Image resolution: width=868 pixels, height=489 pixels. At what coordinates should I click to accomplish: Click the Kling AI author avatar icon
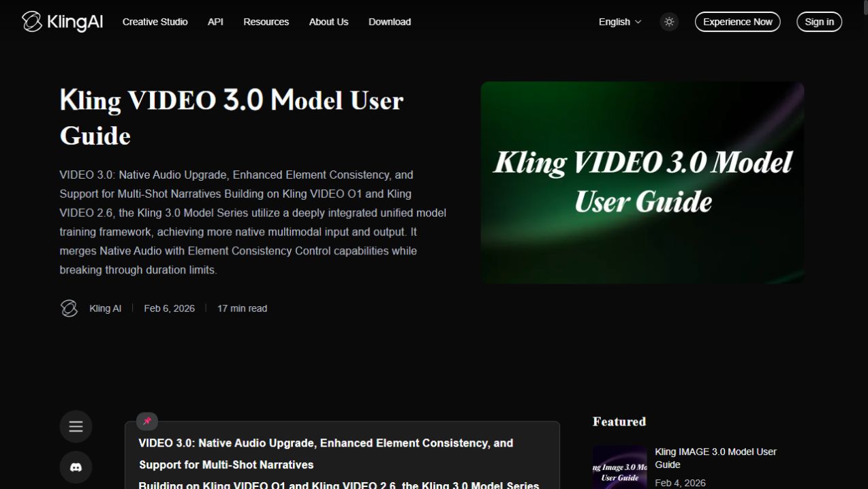coord(69,308)
